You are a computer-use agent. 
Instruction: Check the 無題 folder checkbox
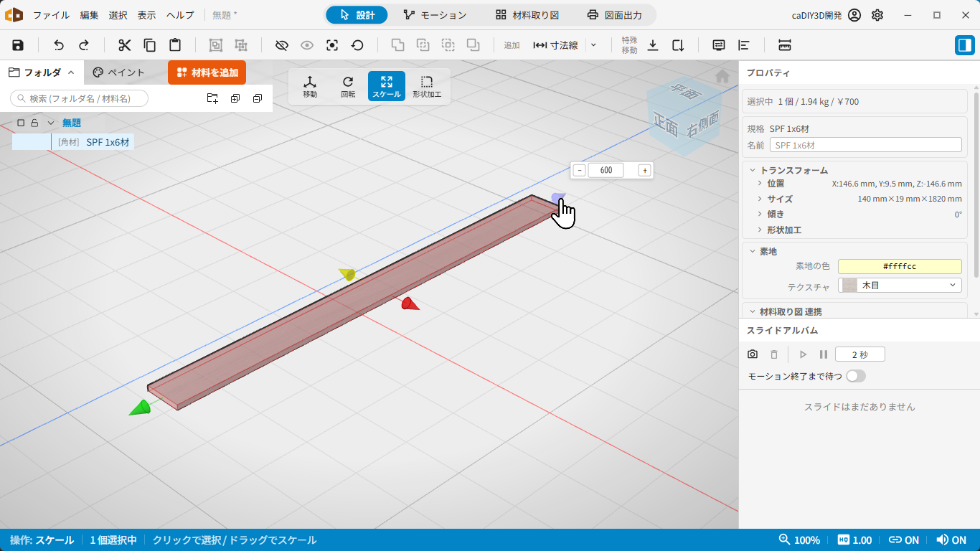click(21, 123)
